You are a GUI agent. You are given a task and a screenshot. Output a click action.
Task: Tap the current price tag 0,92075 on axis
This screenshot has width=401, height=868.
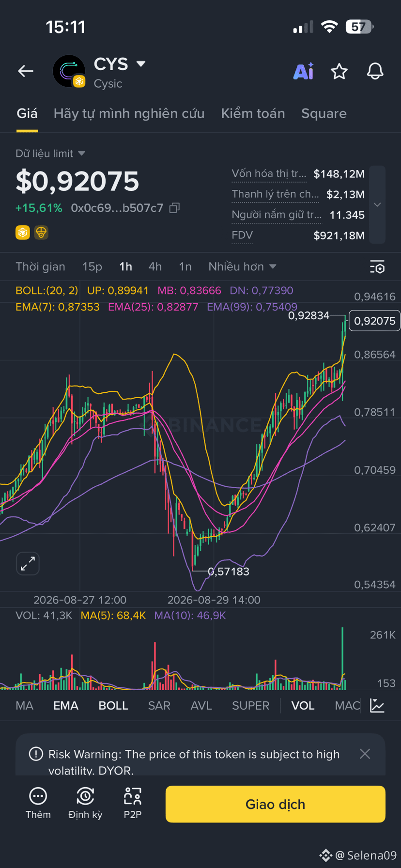[x=374, y=321]
